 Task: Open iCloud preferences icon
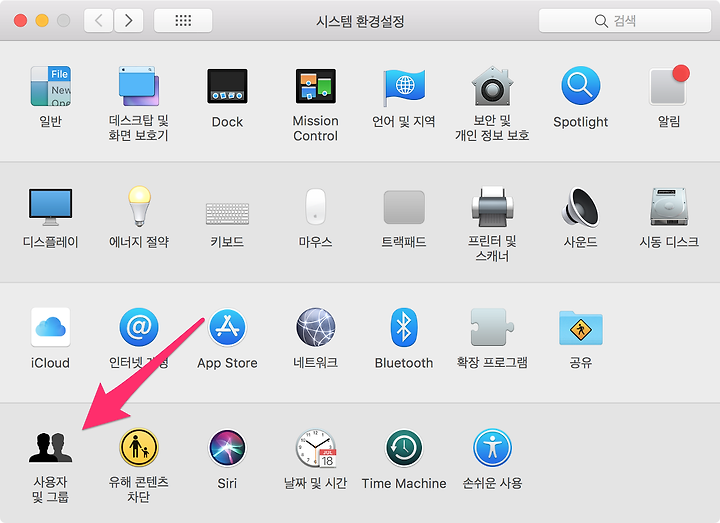[51, 327]
